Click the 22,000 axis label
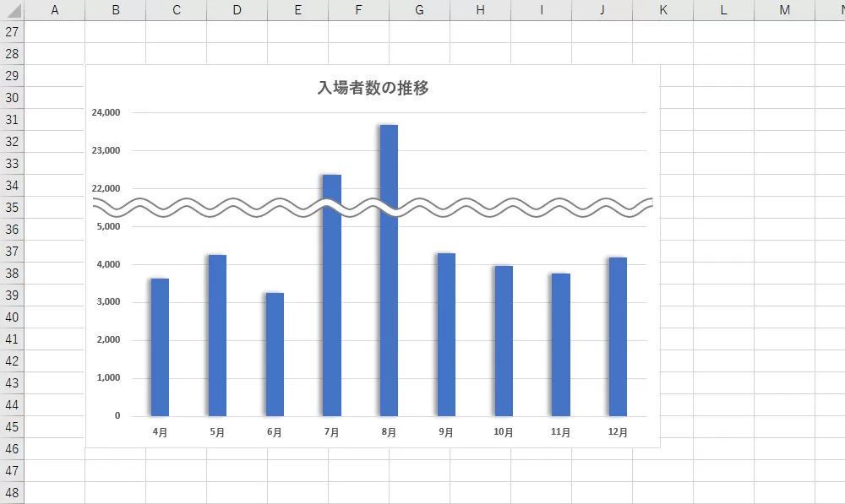Viewport: 845px width, 504px height. click(x=106, y=188)
